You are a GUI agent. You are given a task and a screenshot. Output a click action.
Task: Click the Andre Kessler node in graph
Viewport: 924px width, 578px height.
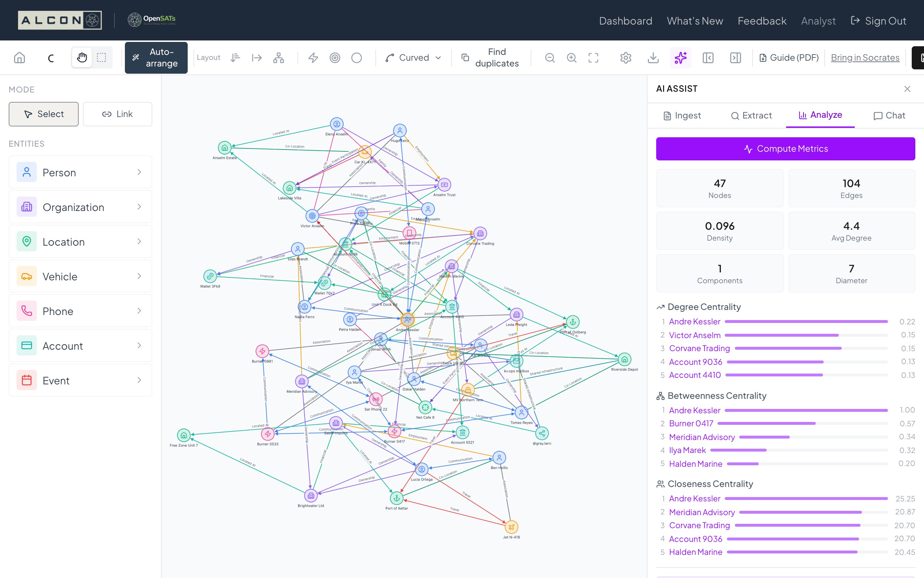[x=407, y=319]
